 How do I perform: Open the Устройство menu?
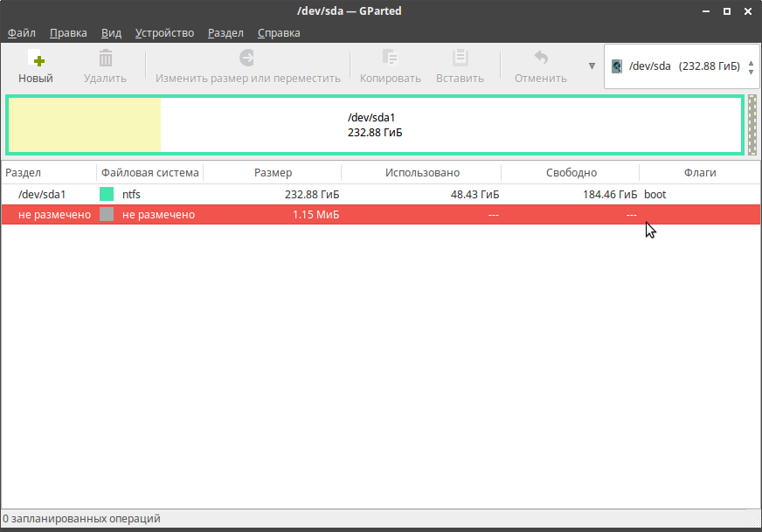pyautogui.click(x=164, y=33)
